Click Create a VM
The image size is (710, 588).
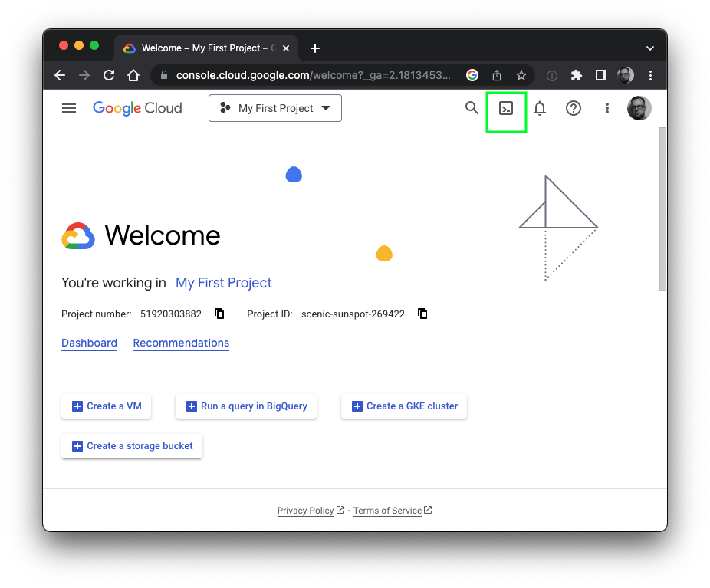click(106, 406)
